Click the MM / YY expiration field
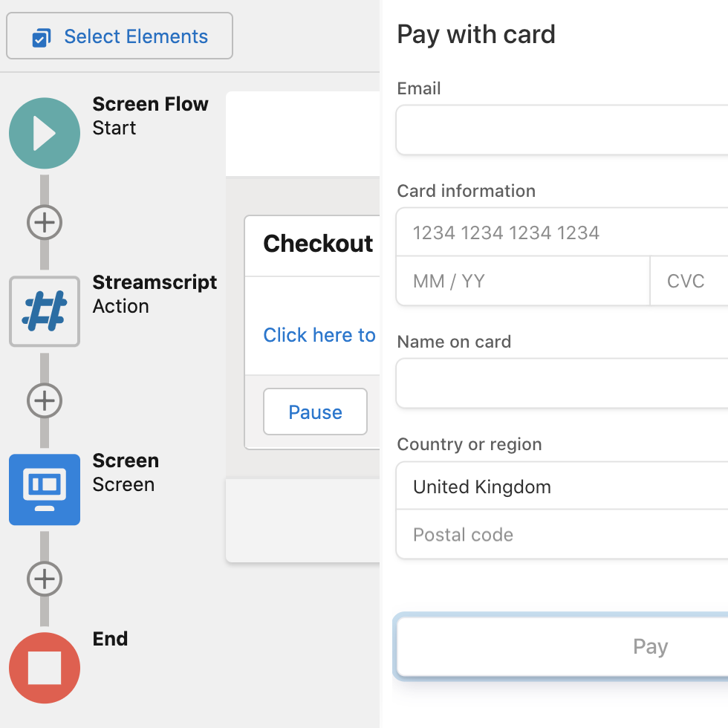This screenshot has width=728, height=728. coord(520,281)
